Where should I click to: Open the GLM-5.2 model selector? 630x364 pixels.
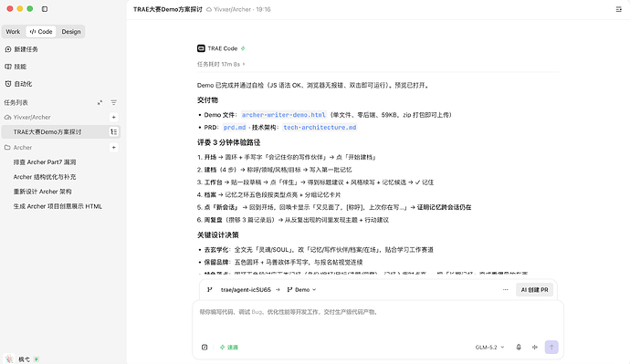[x=489, y=348]
